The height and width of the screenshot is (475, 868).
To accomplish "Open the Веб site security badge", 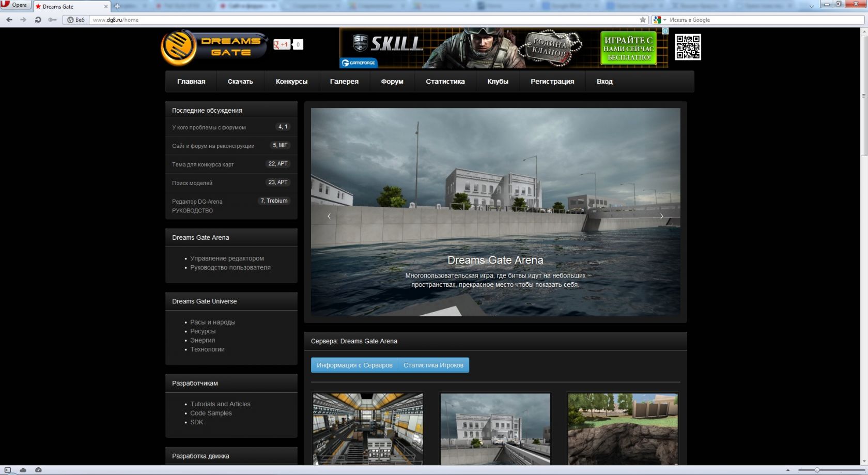I will pos(76,20).
